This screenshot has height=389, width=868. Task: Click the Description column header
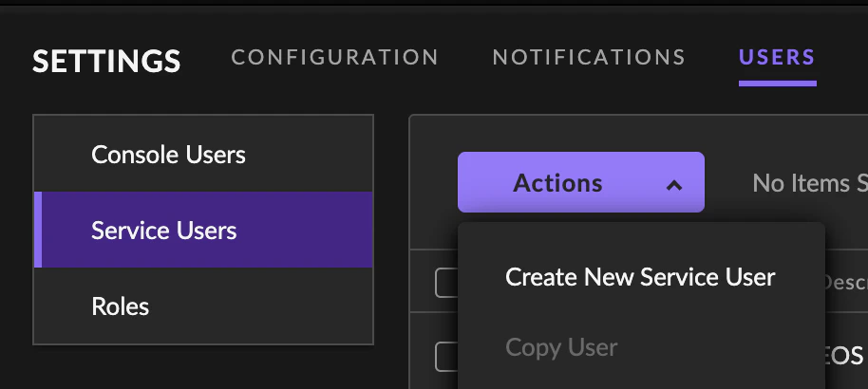(845, 283)
